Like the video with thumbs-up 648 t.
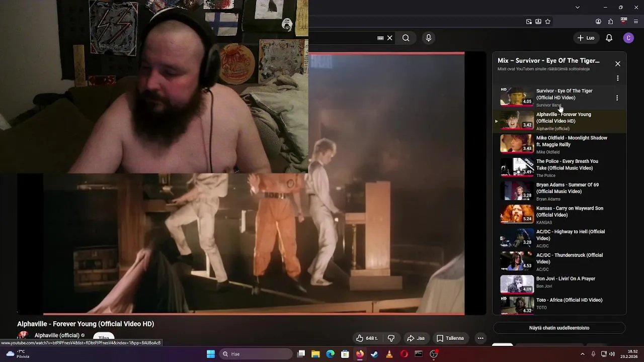This screenshot has width=644, height=362. click(367, 338)
